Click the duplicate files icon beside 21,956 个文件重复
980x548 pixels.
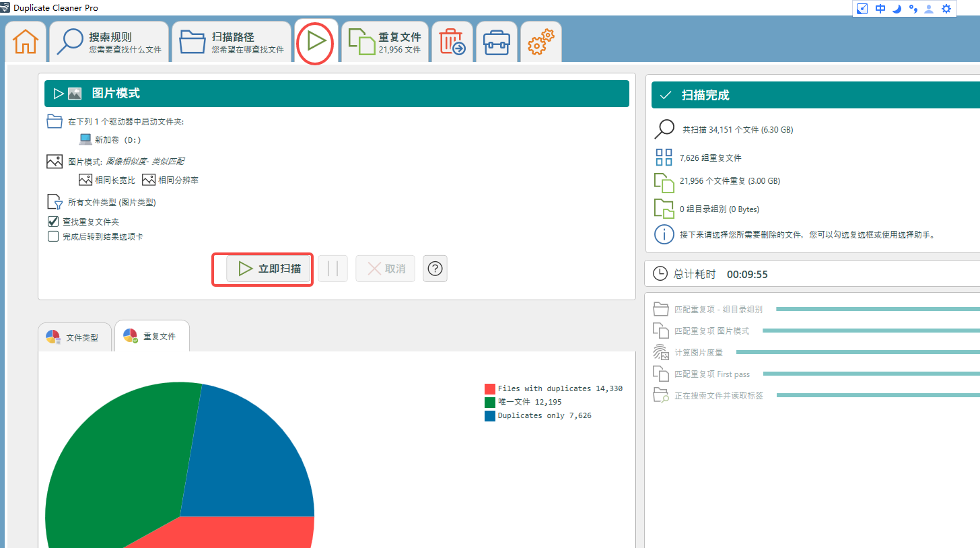(664, 182)
